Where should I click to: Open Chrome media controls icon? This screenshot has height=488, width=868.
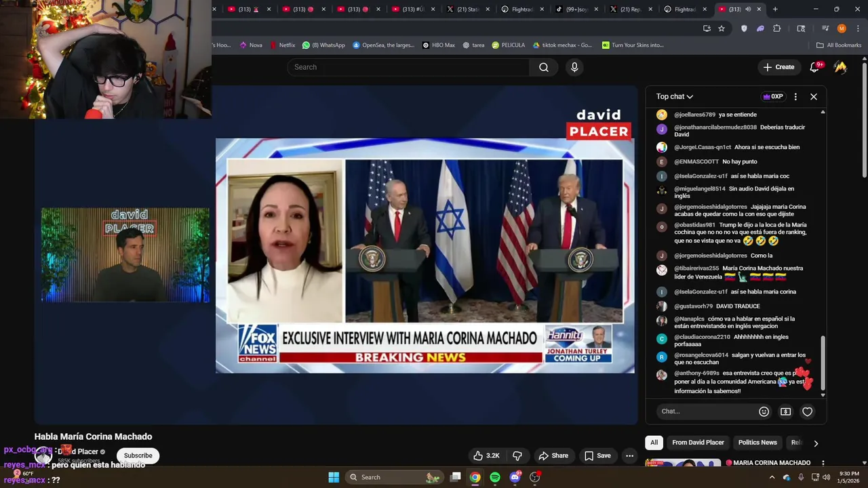pyautogui.click(x=825, y=28)
